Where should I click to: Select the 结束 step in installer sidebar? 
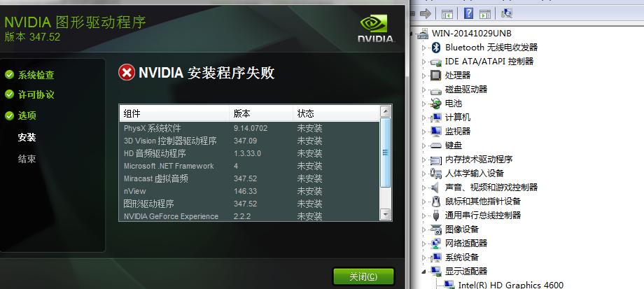coord(27,159)
